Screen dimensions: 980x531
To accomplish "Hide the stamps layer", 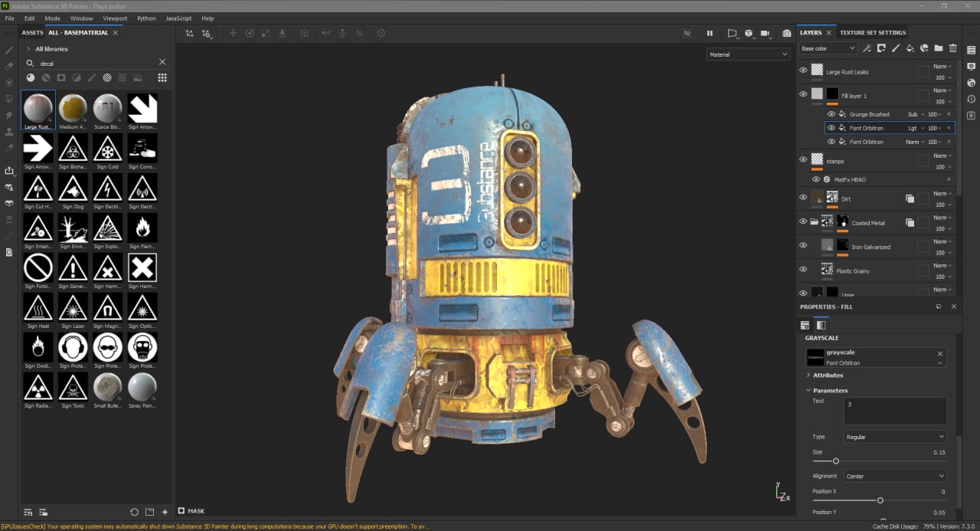I will tap(803, 159).
